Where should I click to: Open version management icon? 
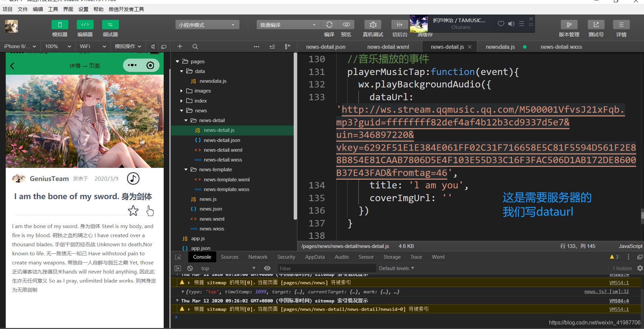(569, 25)
